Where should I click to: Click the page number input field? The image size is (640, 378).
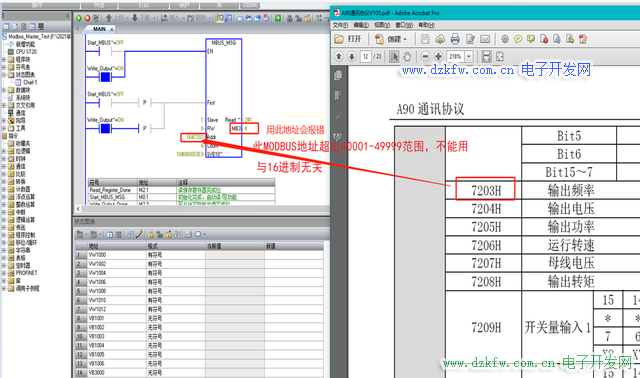(365, 56)
